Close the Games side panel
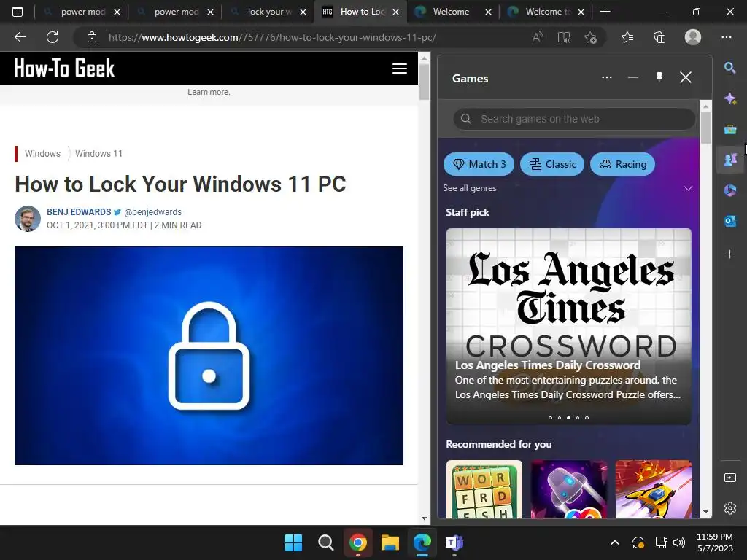The height and width of the screenshot is (560, 747). coord(686,77)
